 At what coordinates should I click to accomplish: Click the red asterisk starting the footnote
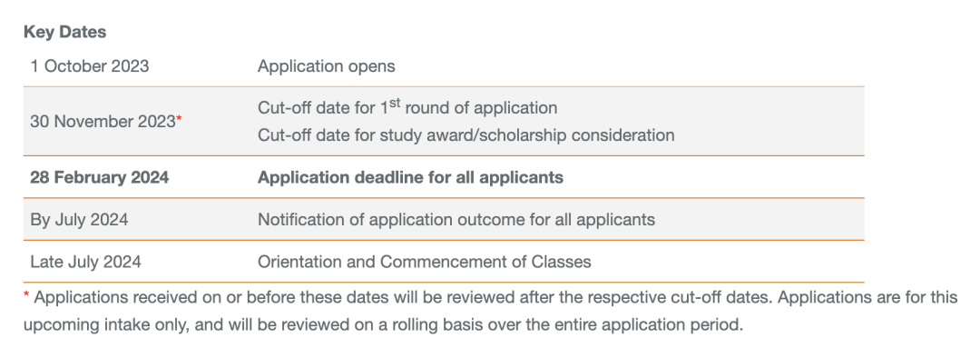coord(26,296)
